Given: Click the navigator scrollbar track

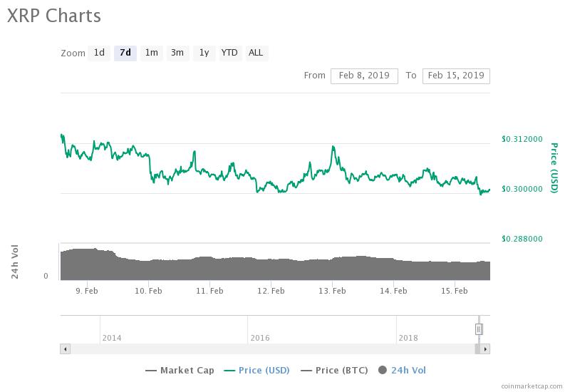Looking at the screenshot, I should 273,349.
